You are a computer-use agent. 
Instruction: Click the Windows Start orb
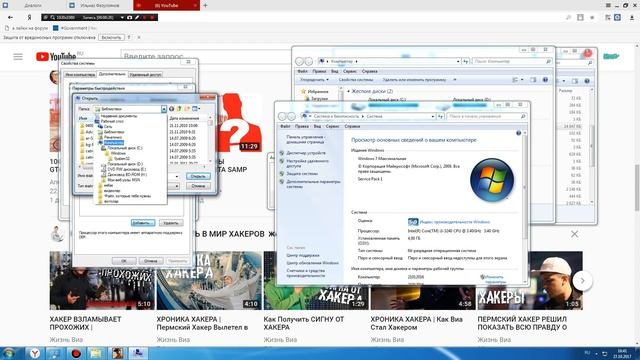click(9, 353)
